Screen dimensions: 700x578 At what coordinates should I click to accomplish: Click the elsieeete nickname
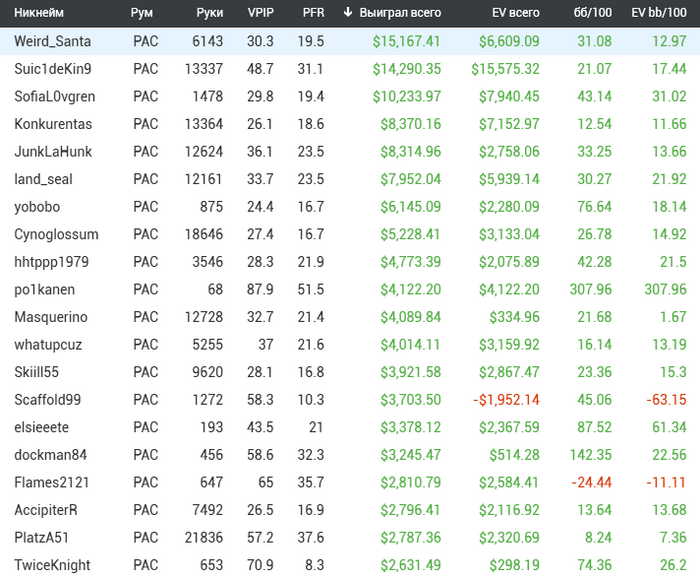pos(42,428)
